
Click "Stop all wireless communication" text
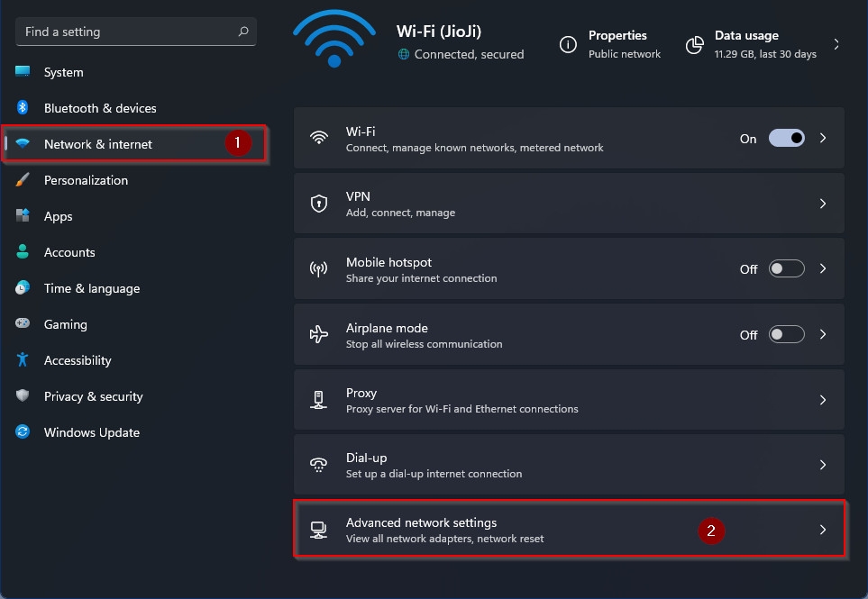click(424, 344)
